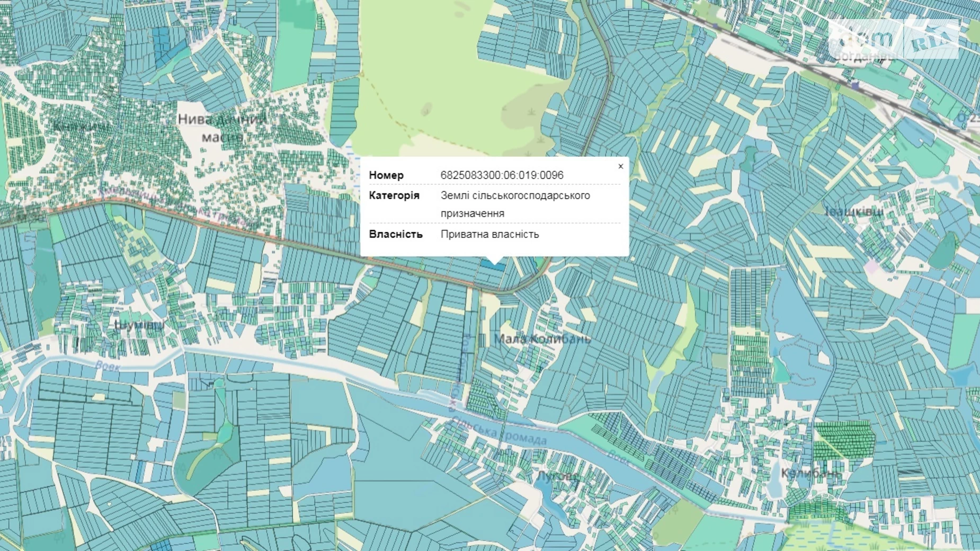Click the 'Номер' field label
980x551 pixels.
(x=386, y=175)
